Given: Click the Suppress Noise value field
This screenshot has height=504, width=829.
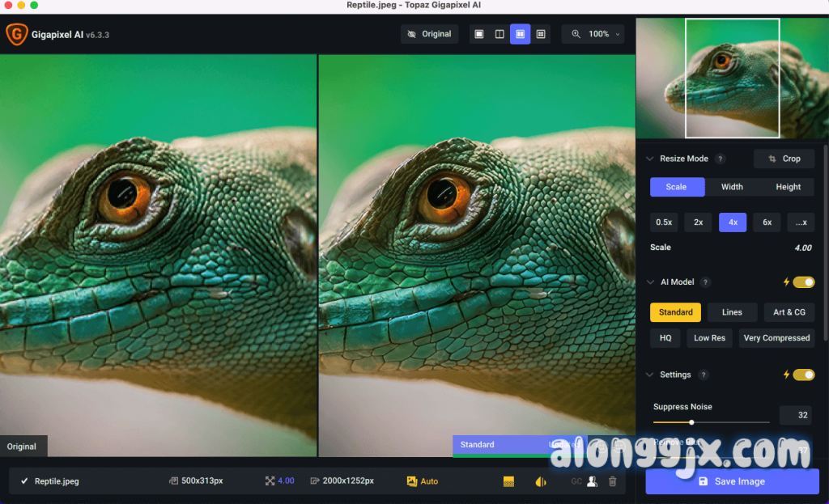Looking at the screenshot, I should 795,415.
